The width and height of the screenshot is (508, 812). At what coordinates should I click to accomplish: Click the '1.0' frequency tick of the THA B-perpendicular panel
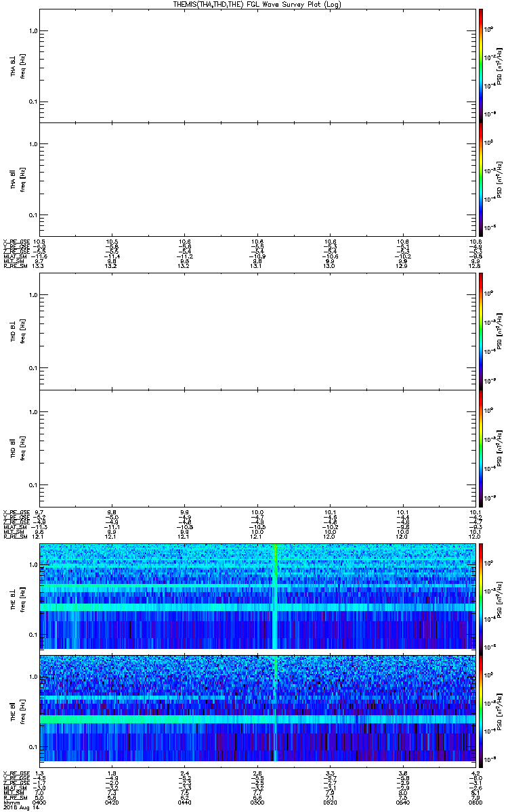click(x=34, y=31)
